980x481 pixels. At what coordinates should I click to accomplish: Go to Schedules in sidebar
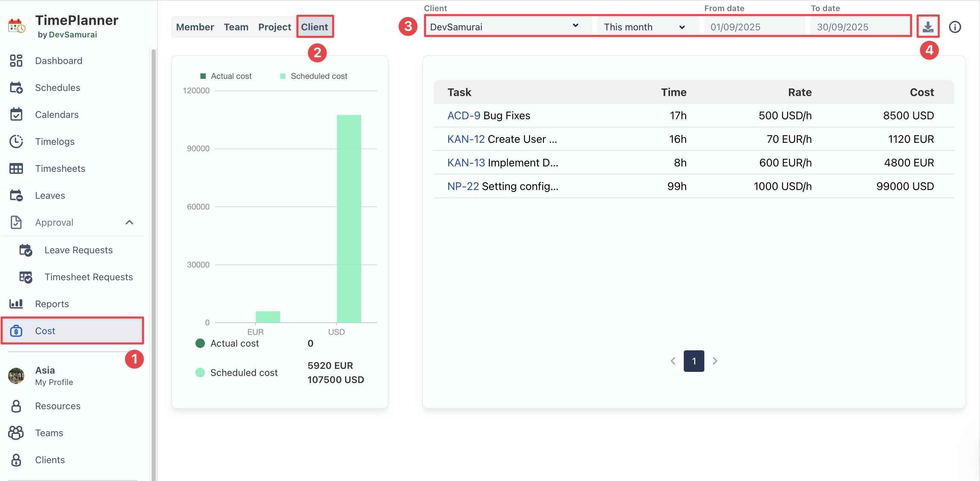point(57,88)
